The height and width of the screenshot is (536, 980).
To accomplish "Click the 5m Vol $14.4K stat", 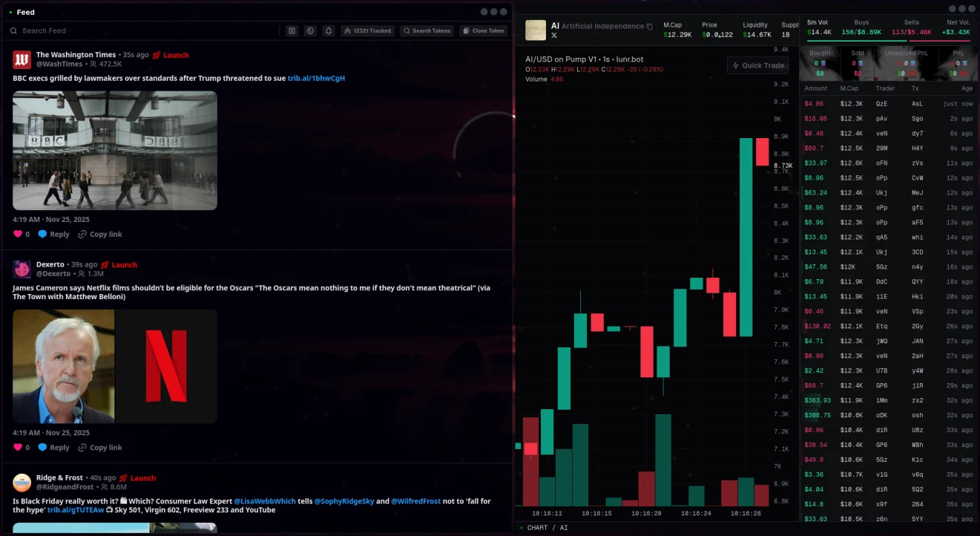I will [x=819, y=27].
